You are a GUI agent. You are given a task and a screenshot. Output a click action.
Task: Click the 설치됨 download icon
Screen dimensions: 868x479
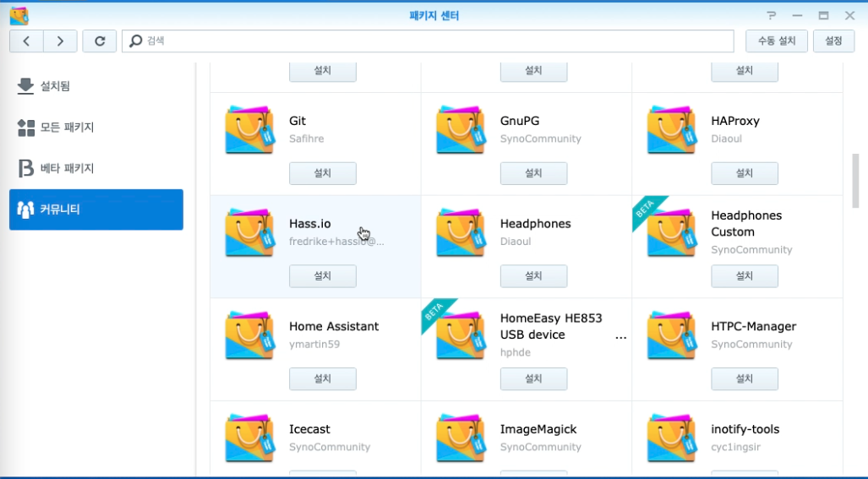[25, 86]
